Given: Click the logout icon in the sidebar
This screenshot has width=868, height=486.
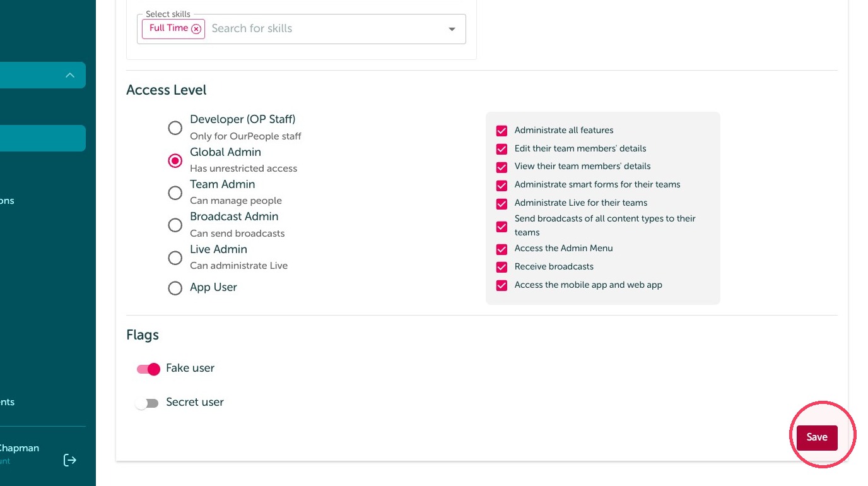Looking at the screenshot, I should point(70,460).
